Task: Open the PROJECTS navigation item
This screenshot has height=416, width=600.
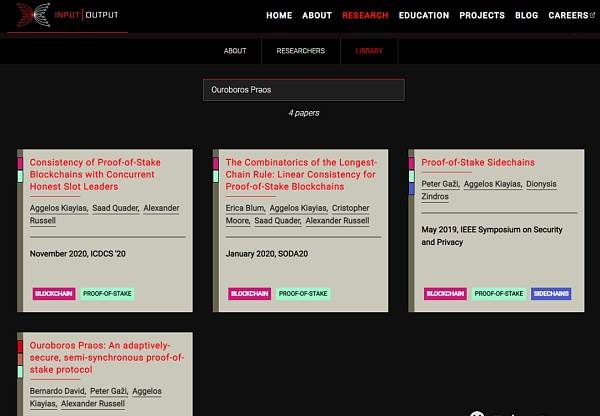Action: pos(482,15)
